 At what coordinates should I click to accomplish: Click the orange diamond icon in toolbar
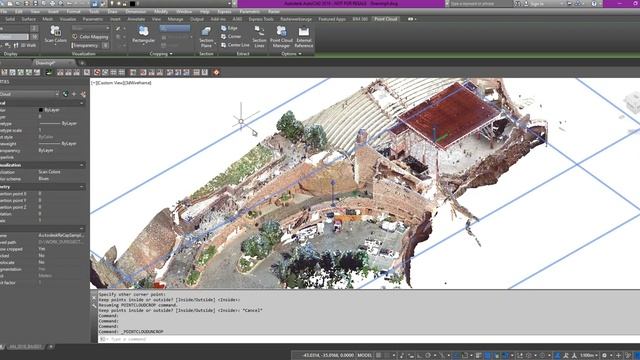coord(216,73)
